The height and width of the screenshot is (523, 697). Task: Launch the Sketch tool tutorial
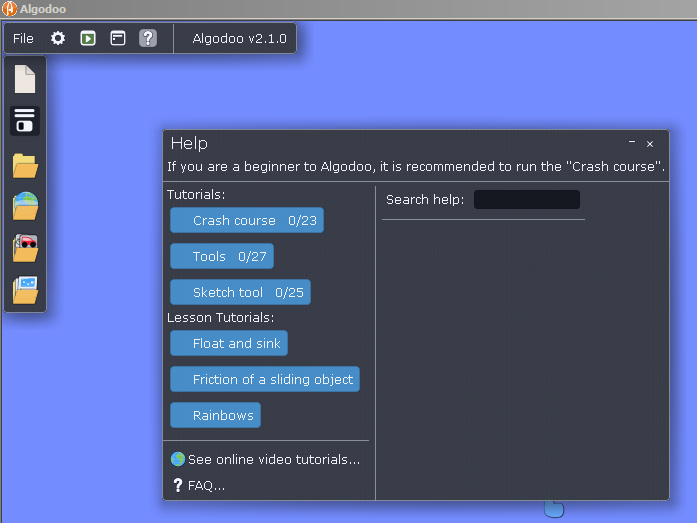tap(240, 292)
